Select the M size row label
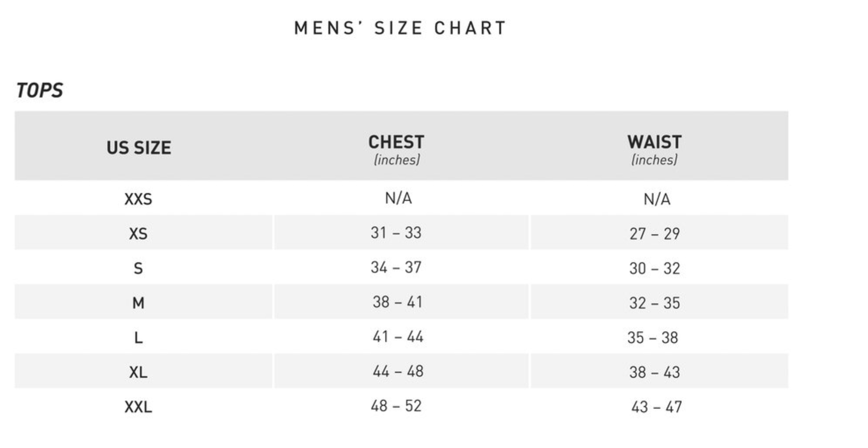This screenshot has height=448, width=868. [x=138, y=303]
